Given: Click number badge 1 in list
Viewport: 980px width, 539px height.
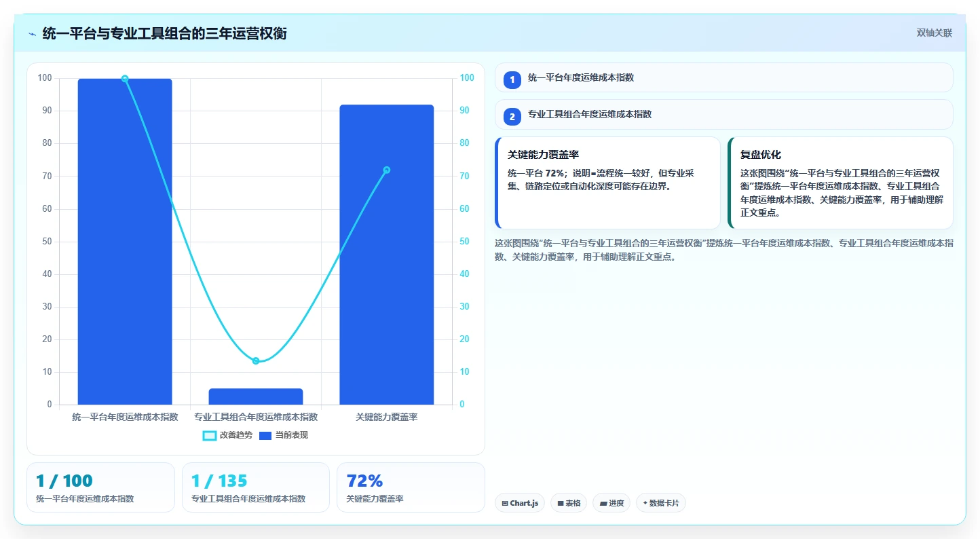Looking at the screenshot, I should pyautogui.click(x=512, y=80).
